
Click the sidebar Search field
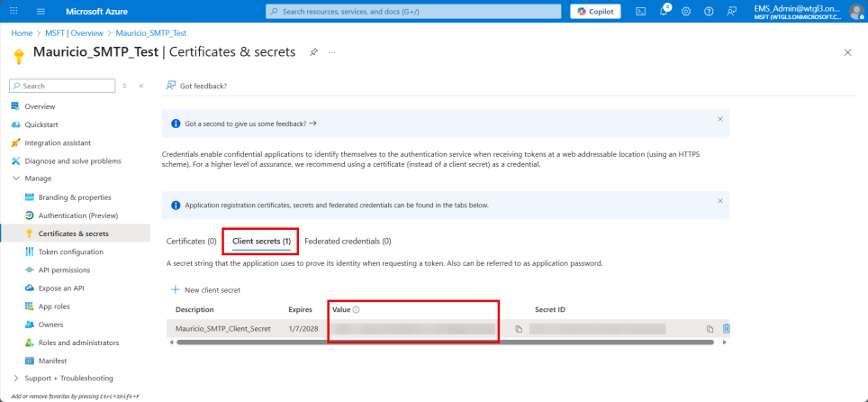pos(63,86)
